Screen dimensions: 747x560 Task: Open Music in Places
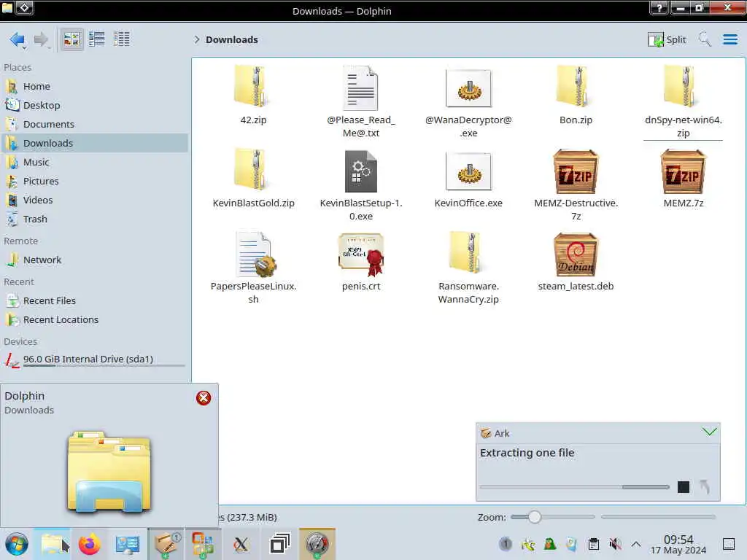tap(94, 163)
